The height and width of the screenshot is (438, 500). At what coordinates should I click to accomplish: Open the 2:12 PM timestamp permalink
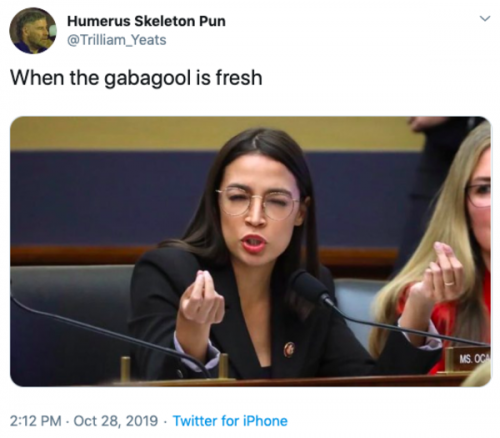click(36, 421)
